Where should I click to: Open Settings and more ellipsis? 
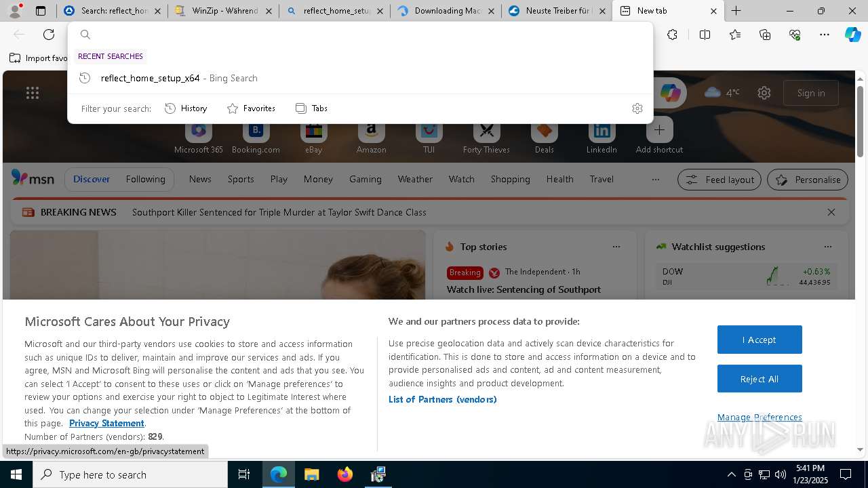tap(825, 35)
